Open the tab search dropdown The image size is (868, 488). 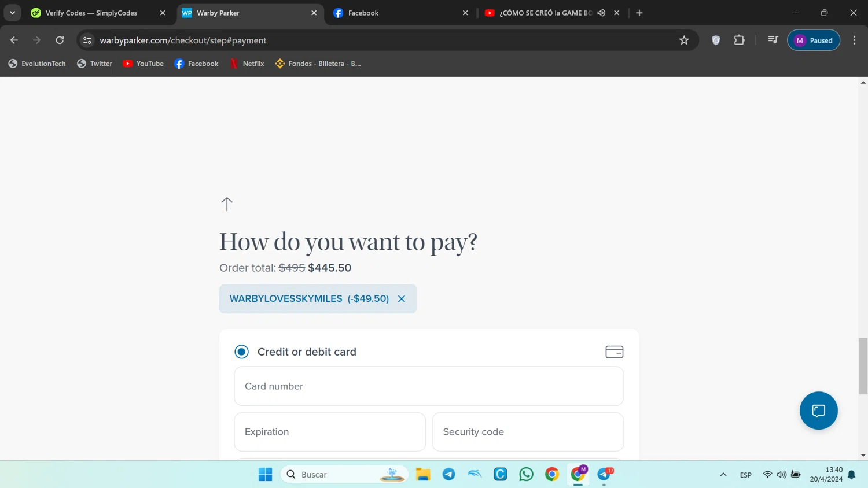coord(12,13)
